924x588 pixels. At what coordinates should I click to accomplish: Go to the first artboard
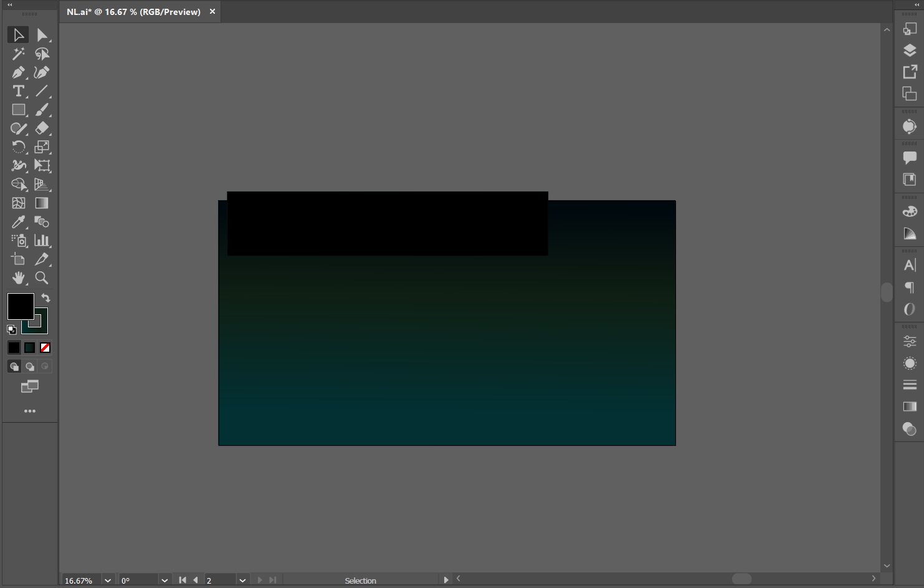182,580
